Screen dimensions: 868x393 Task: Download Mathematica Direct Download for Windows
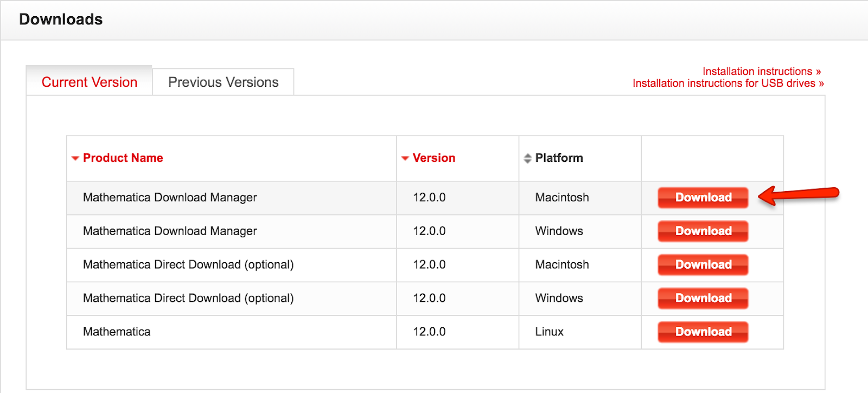[x=703, y=299]
